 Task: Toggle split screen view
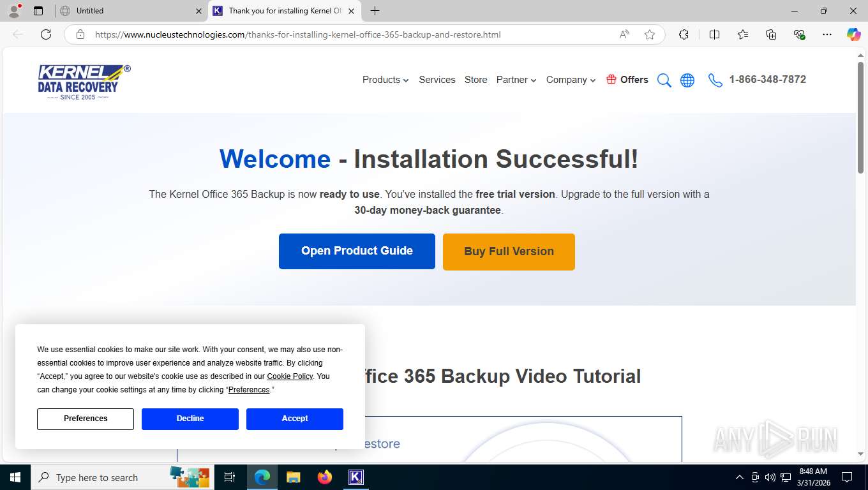pyautogui.click(x=714, y=34)
